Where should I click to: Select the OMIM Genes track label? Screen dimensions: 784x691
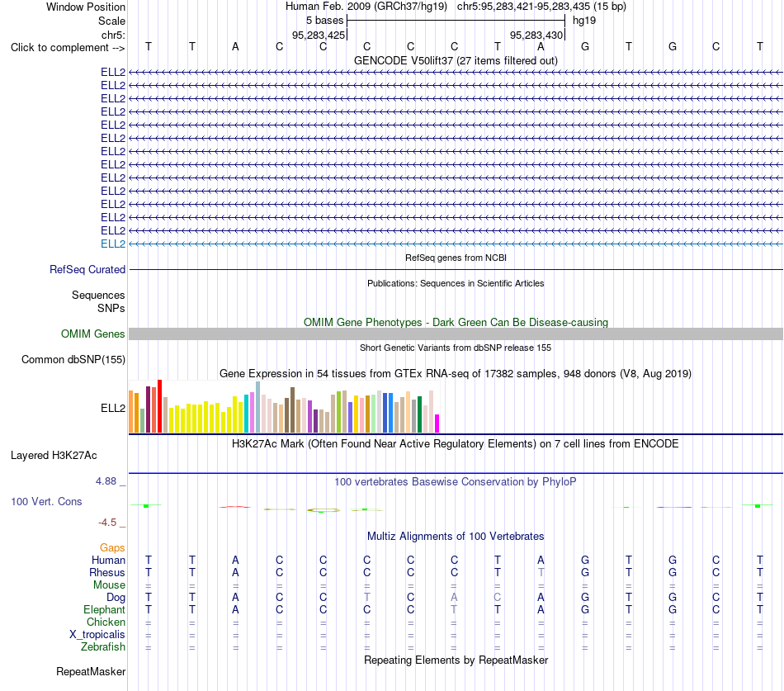(93, 334)
